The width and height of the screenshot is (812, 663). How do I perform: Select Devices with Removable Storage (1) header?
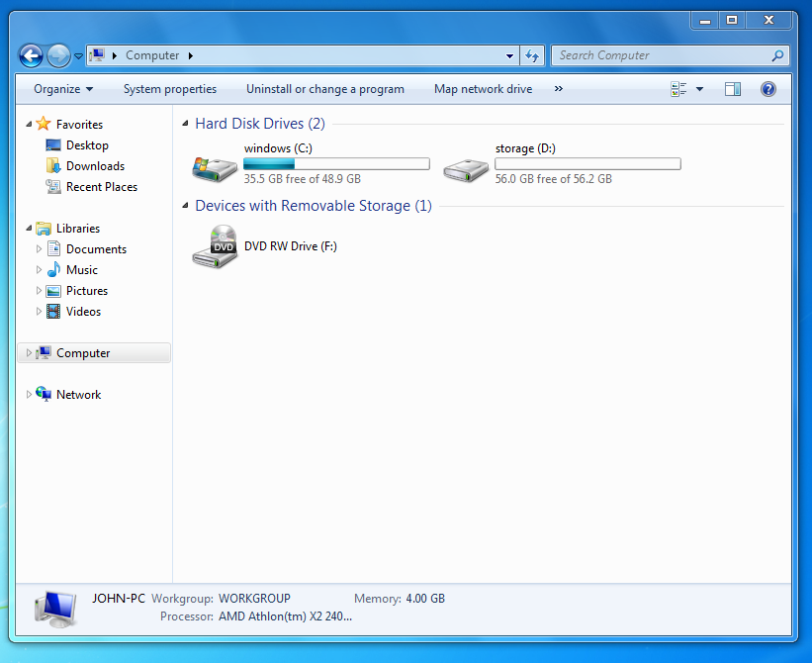[314, 206]
